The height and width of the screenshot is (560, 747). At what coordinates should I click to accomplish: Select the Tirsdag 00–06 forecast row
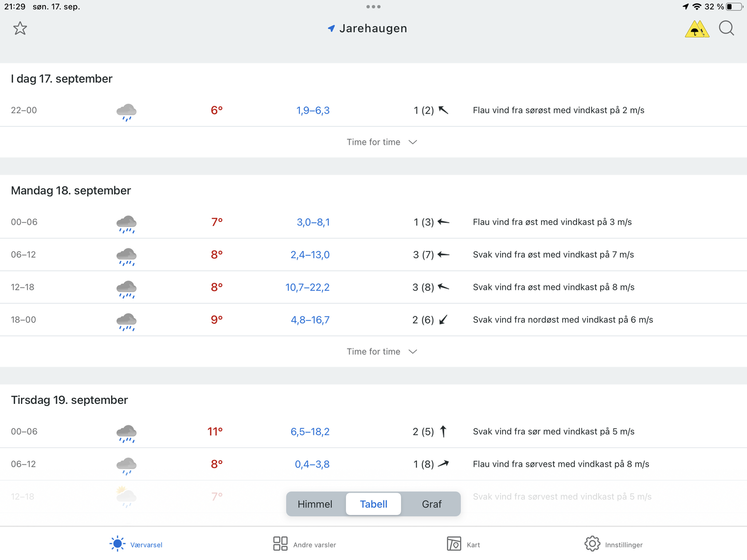pos(374,431)
